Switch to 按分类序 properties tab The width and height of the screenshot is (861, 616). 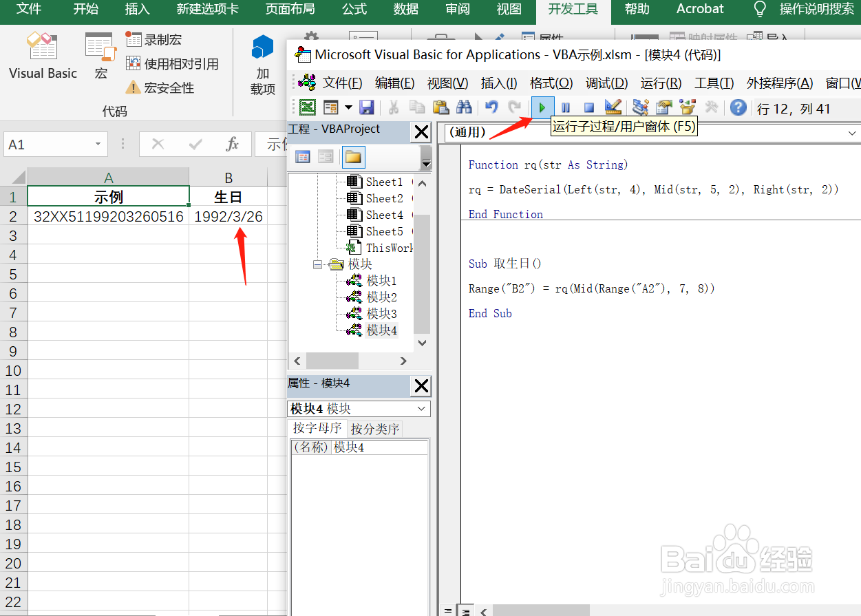coord(375,429)
